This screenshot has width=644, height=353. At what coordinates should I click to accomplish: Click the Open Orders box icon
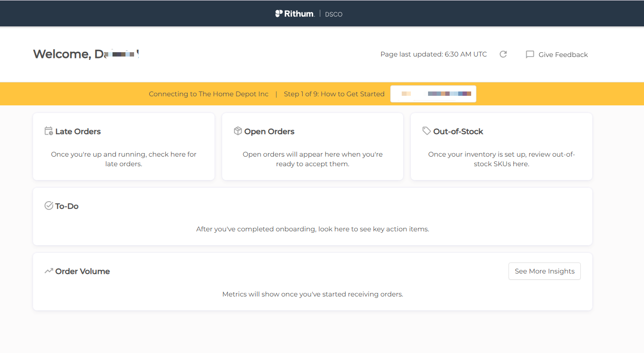[x=237, y=131]
